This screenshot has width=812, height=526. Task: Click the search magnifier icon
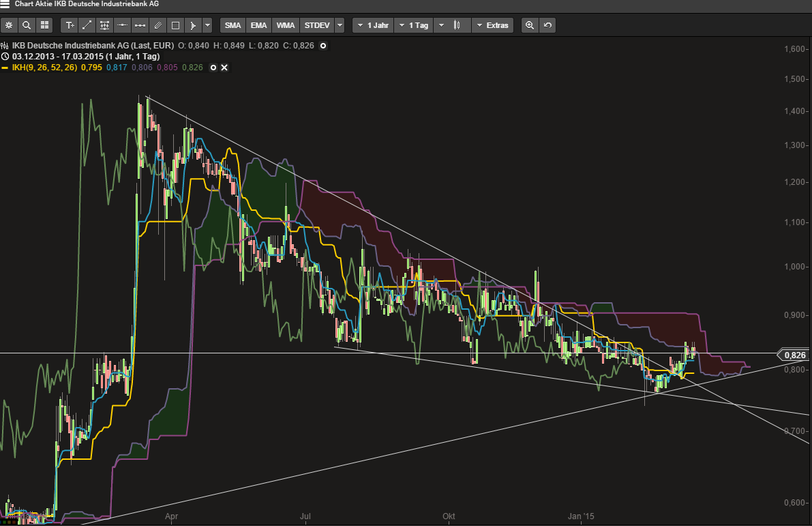click(27, 25)
